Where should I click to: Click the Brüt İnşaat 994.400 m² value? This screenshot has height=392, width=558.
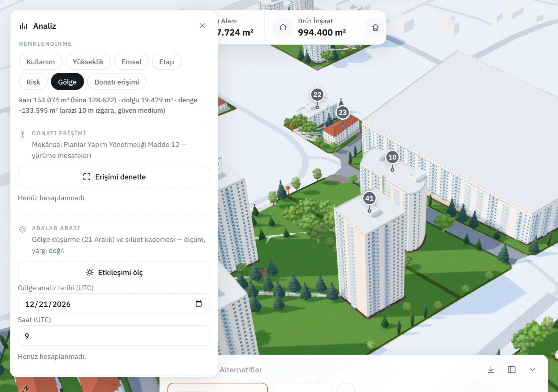pyautogui.click(x=322, y=32)
